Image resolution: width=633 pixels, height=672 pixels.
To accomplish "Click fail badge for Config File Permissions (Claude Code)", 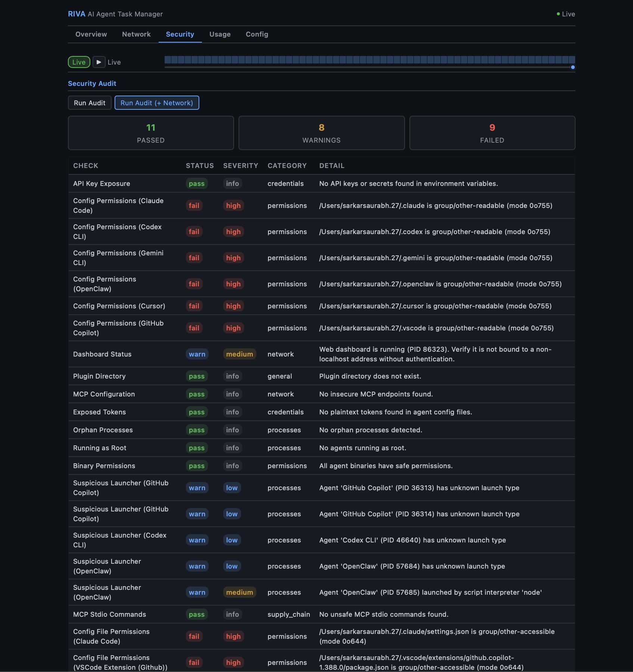I will pyautogui.click(x=194, y=637).
